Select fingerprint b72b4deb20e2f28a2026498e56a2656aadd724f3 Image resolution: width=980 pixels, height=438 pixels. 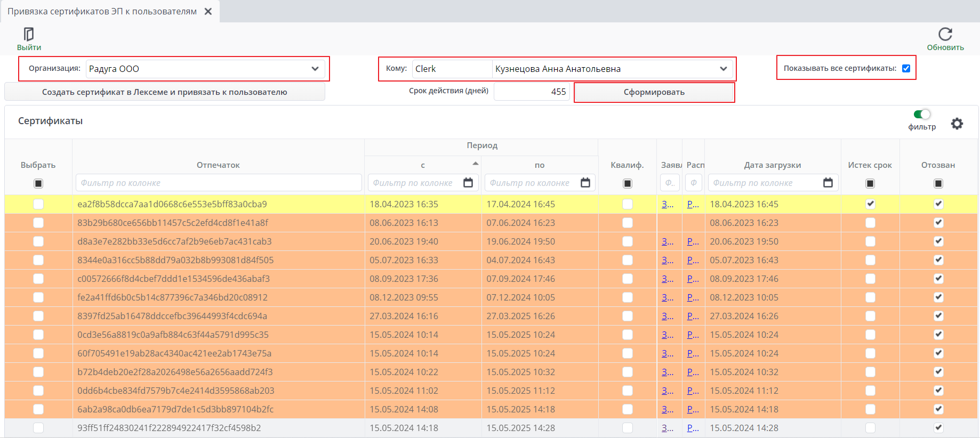[175, 372]
